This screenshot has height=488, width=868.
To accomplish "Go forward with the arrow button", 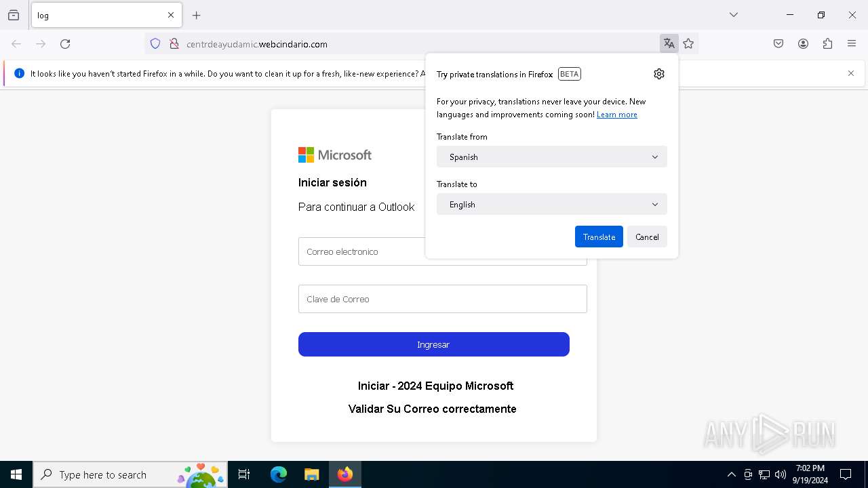I will click(x=41, y=44).
